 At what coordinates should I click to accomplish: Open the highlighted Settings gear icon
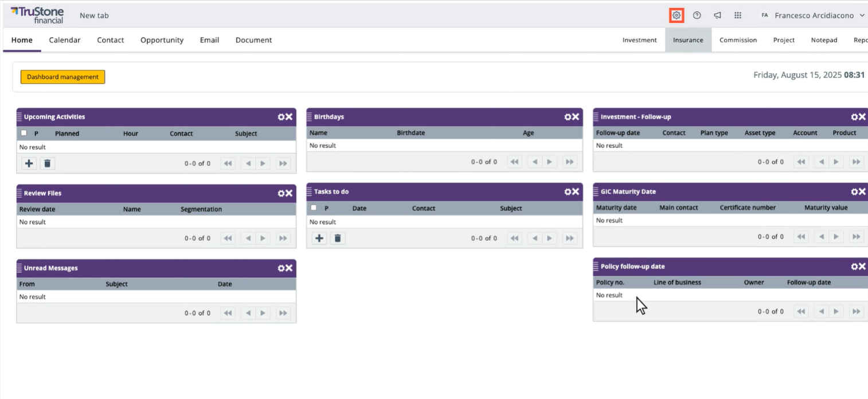click(x=677, y=15)
